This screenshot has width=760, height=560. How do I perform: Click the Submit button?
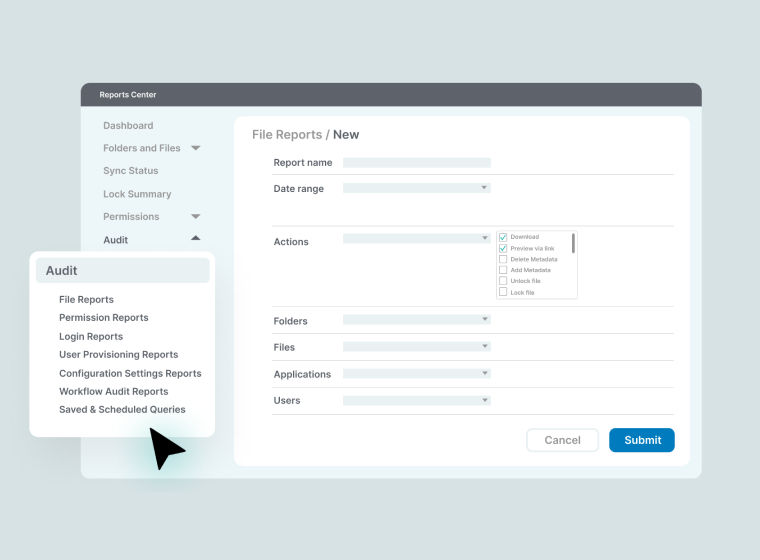tap(642, 440)
